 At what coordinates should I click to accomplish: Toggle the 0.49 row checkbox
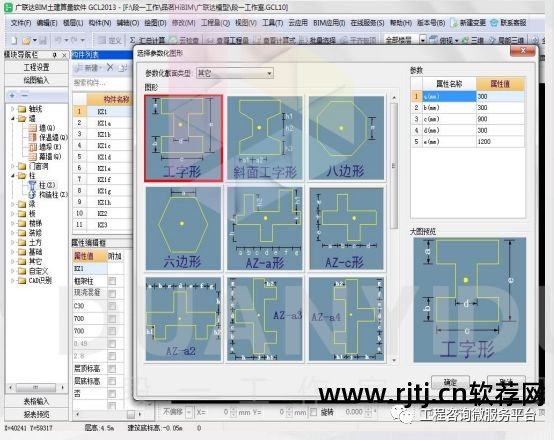pos(112,344)
